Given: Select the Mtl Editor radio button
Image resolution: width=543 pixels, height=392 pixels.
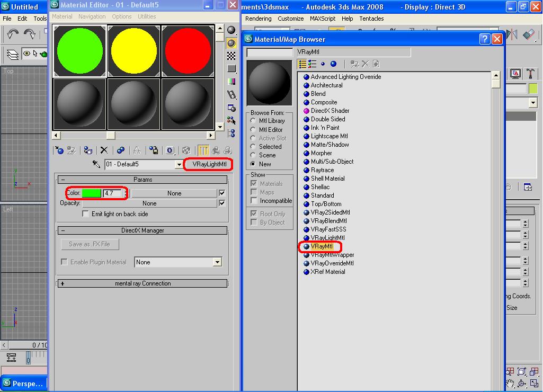Looking at the screenshot, I should (x=253, y=129).
